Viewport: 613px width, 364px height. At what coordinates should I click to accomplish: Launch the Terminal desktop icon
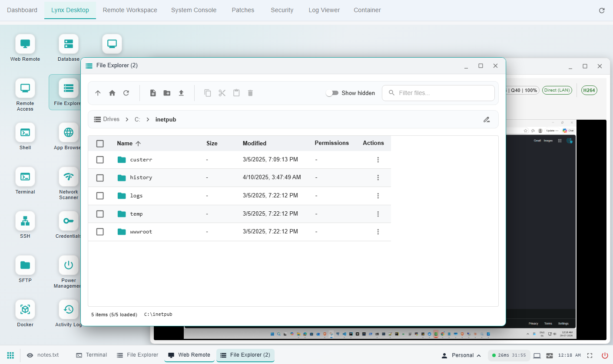[x=25, y=177]
